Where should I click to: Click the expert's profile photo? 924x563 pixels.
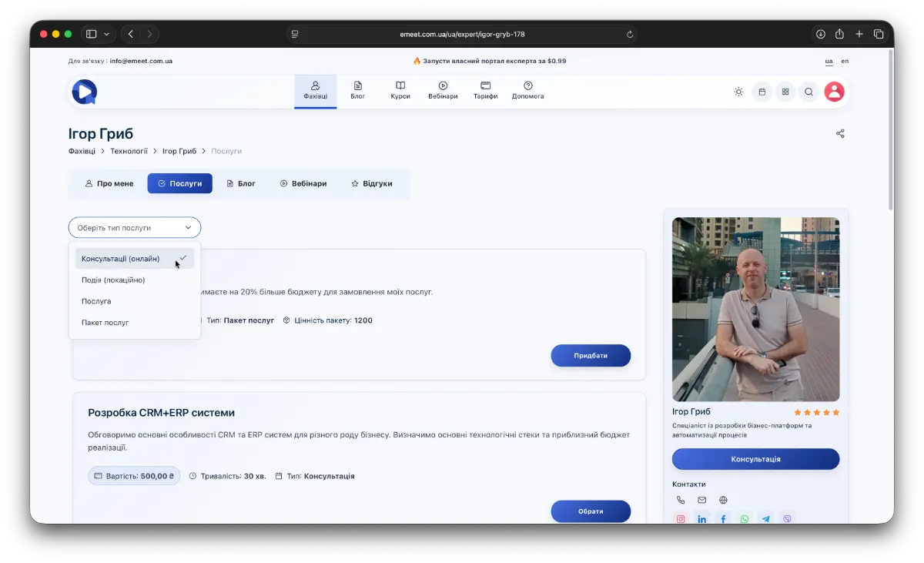[755, 309]
